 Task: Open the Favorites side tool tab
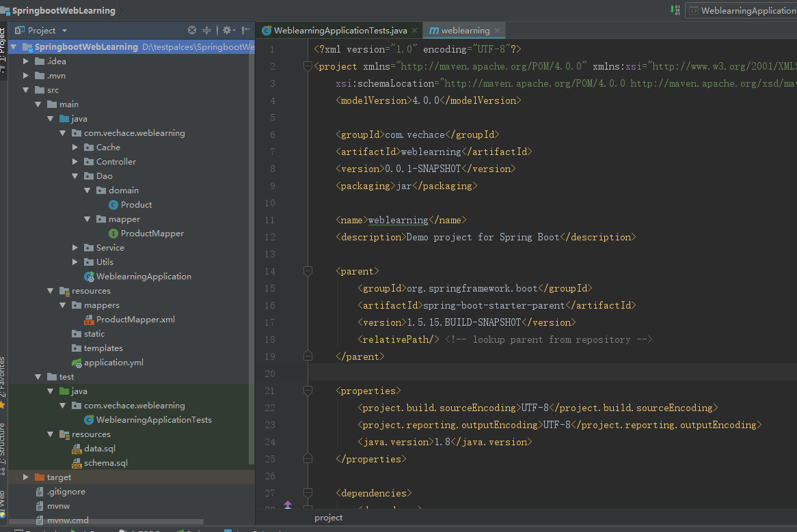click(3, 378)
